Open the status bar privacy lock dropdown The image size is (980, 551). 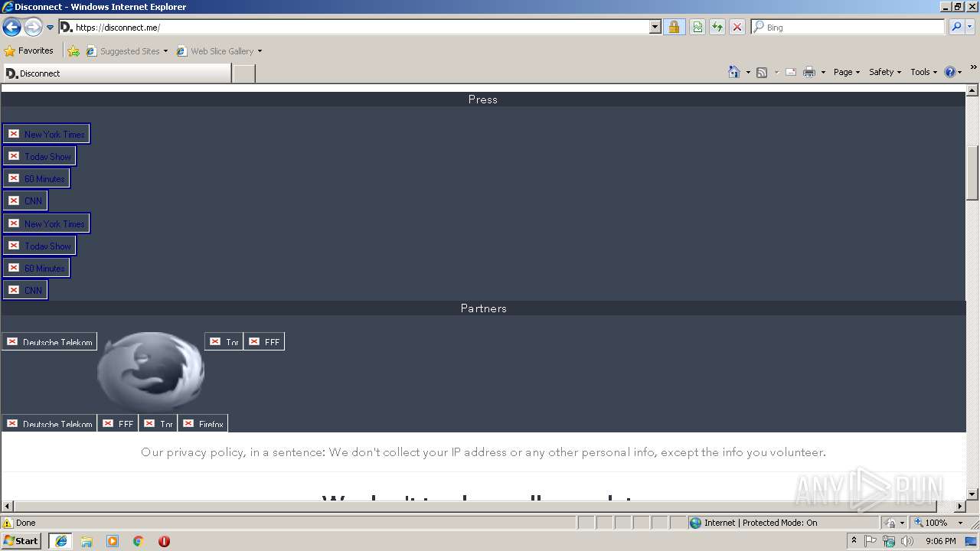894,523
